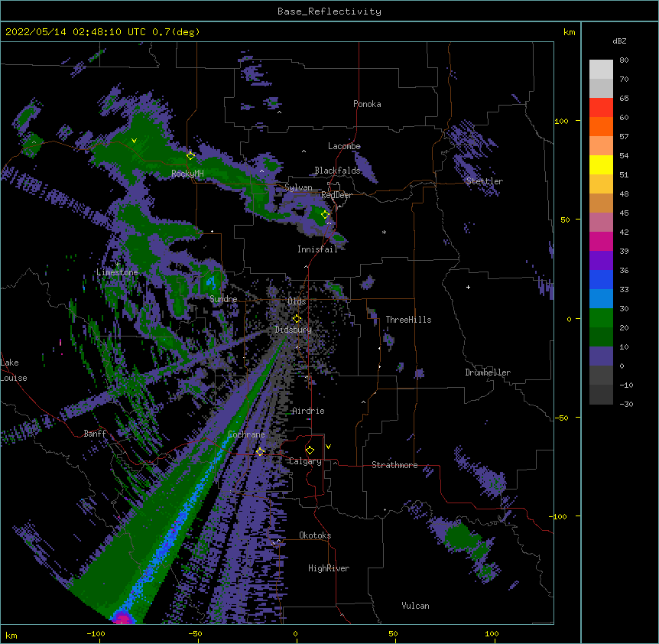Select the Blackfalds label
Image resolution: width=659 pixels, height=644 pixels.
point(337,171)
